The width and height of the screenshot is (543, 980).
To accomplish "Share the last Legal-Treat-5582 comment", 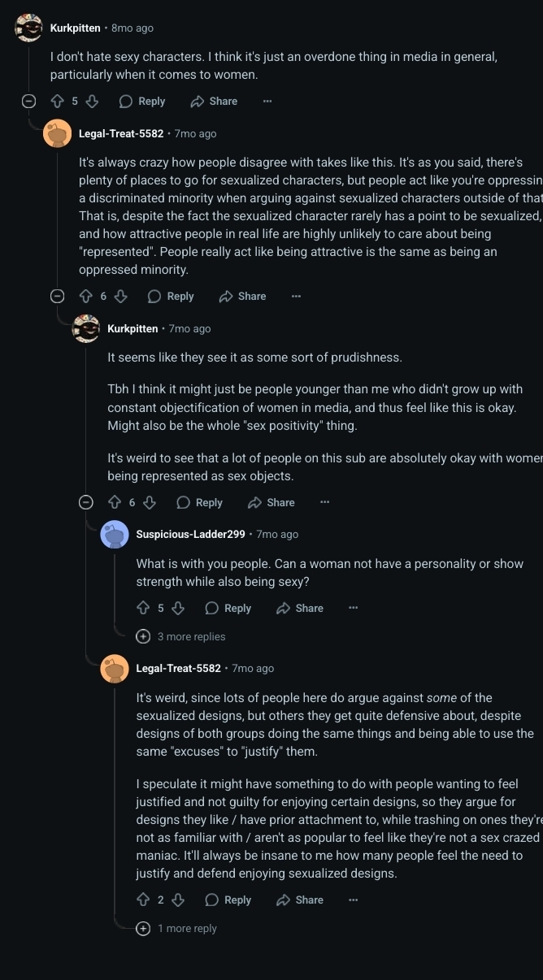I will [x=300, y=900].
